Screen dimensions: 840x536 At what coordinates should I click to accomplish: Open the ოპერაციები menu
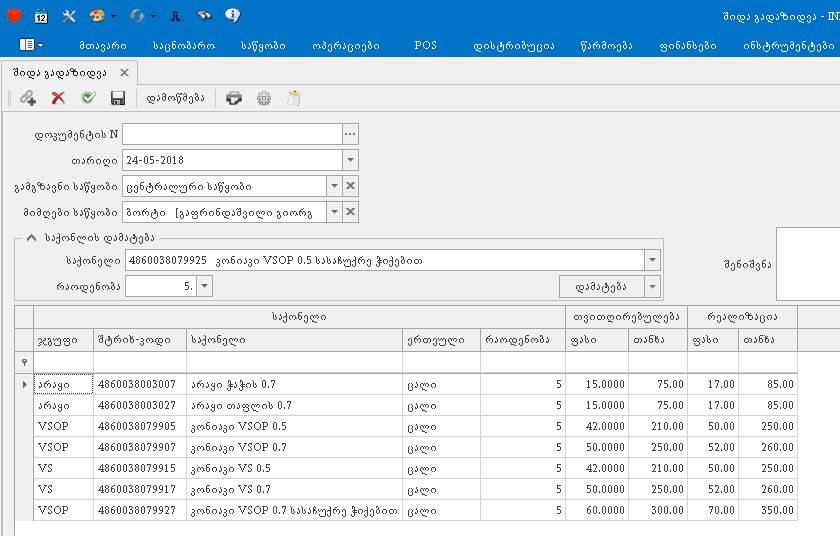point(346,46)
